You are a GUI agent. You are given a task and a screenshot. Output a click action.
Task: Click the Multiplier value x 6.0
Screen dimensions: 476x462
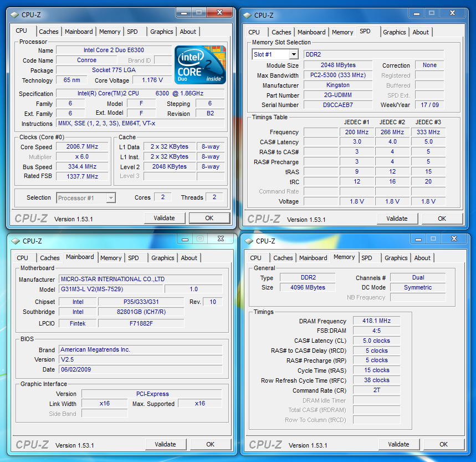point(82,157)
